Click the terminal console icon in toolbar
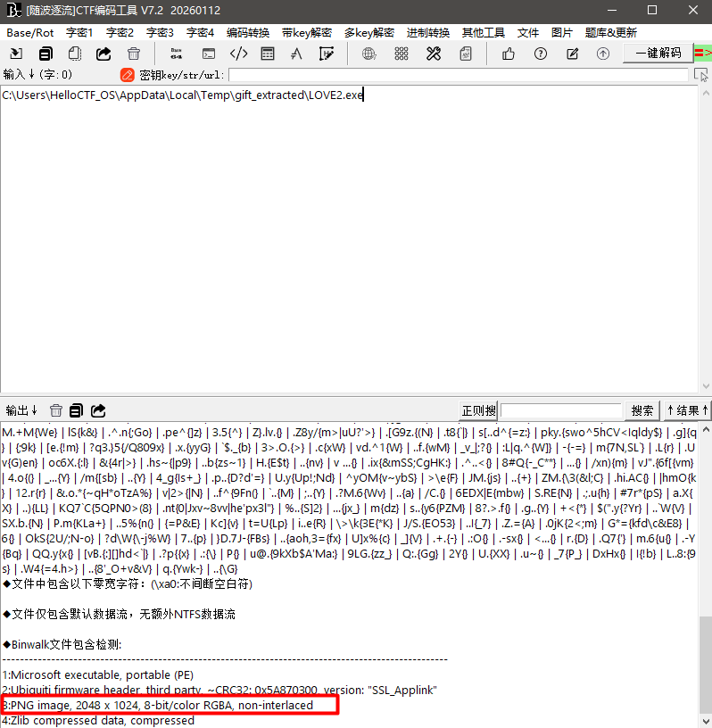 click(208, 54)
